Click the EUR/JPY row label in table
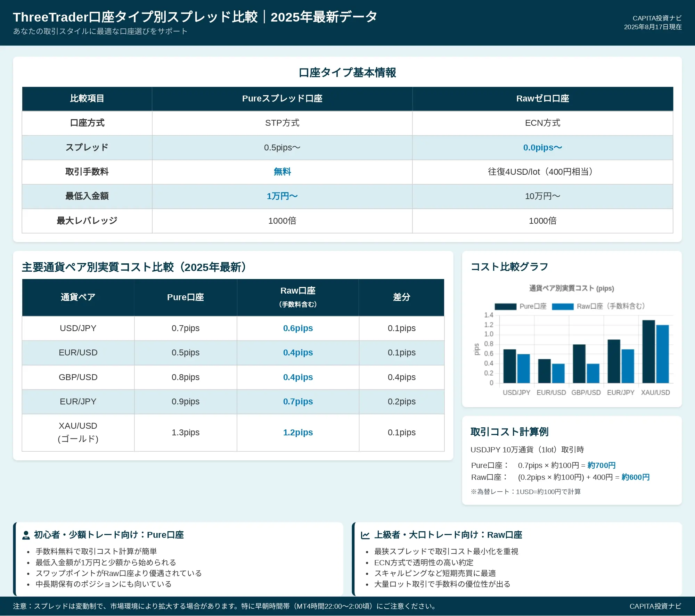695x616 pixels. 78,402
